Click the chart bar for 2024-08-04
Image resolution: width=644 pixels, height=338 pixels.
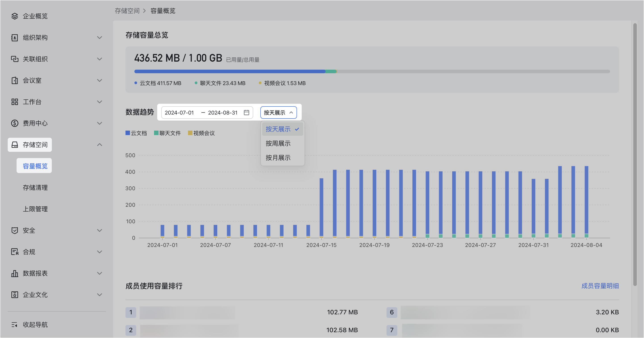(x=586, y=202)
